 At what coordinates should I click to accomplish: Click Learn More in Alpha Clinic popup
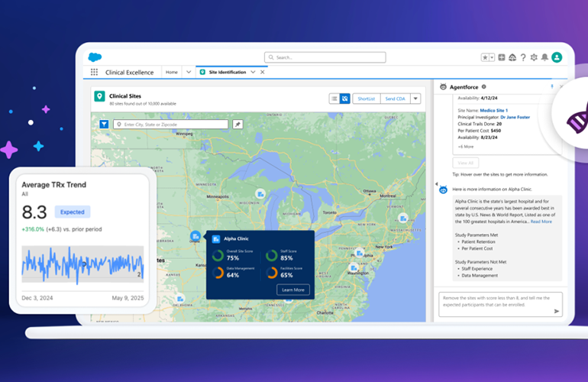[293, 290]
